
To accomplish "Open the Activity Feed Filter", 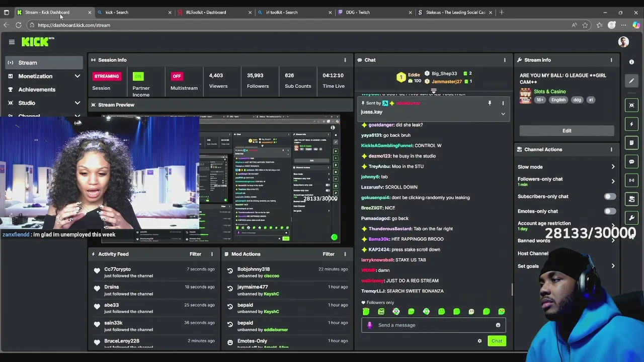I will click(x=195, y=254).
